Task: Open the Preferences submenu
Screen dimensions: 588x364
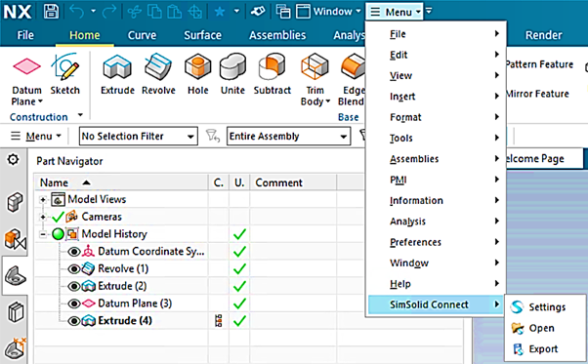Action: pos(436,242)
